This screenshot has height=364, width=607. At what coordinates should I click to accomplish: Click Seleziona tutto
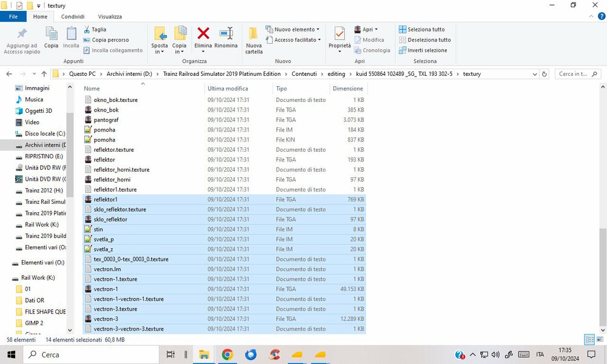422,29
